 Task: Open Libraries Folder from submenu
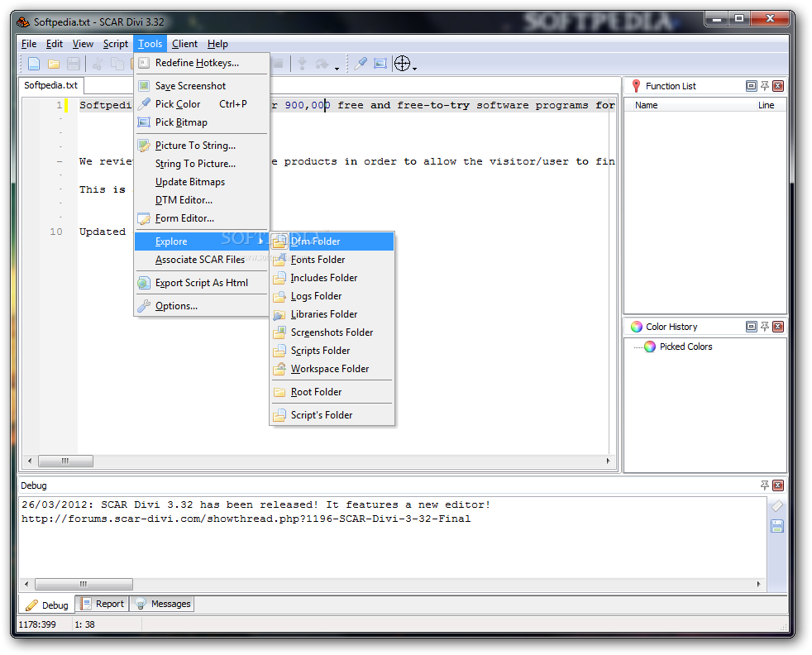[332, 313]
